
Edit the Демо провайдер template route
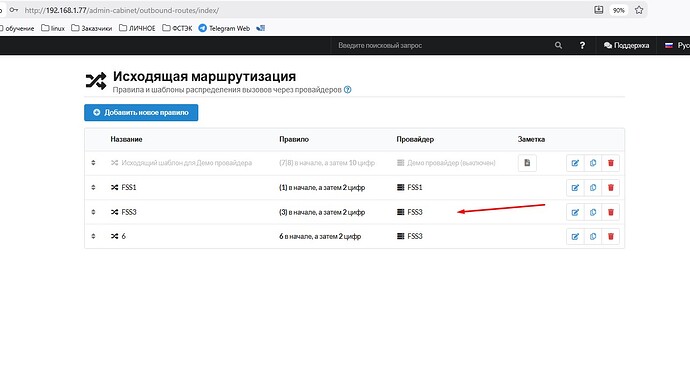(x=575, y=163)
